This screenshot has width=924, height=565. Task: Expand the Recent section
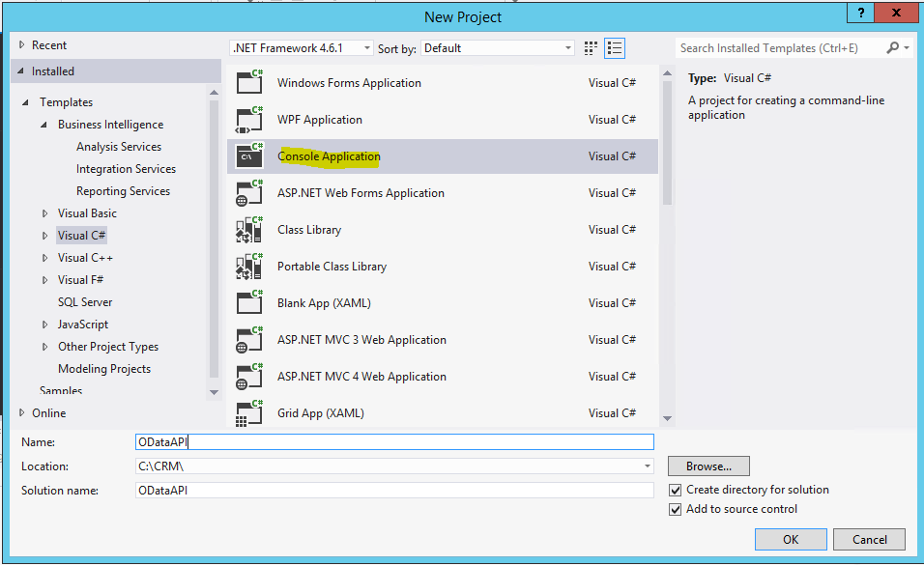pos(22,44)
